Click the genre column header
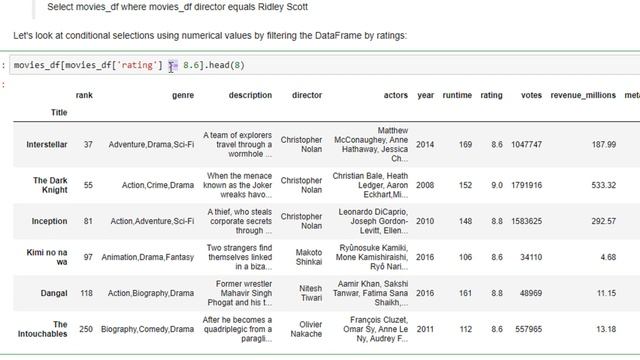The height and width of the screenshot is (360, 640). [x=183, y=95]
